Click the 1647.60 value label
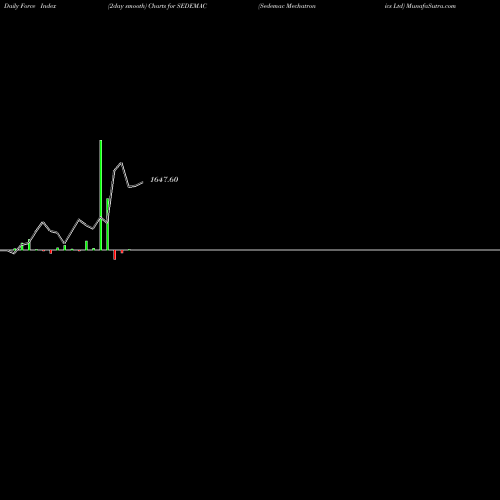Viewport: 500px width, 500px height. (x=164, y=180)
